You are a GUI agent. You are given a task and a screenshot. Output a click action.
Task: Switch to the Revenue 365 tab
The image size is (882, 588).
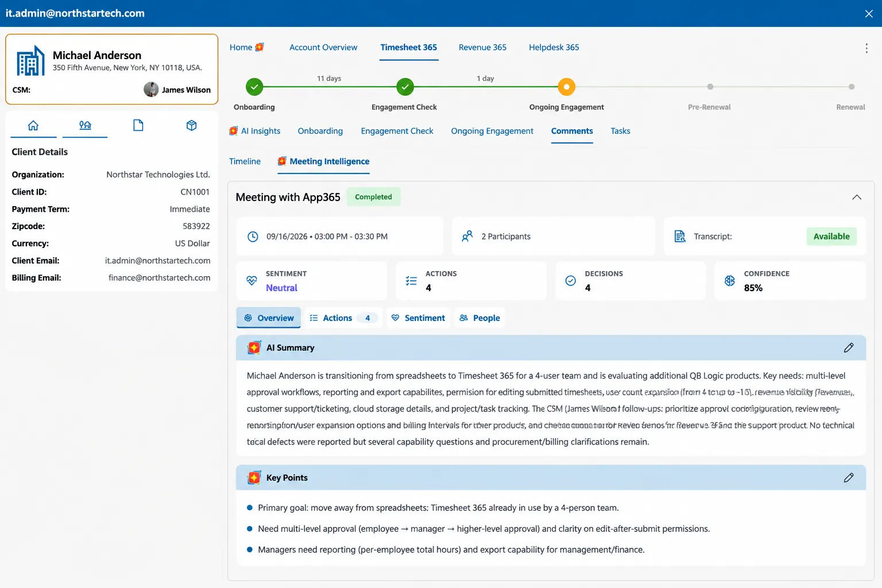[482, 48]
